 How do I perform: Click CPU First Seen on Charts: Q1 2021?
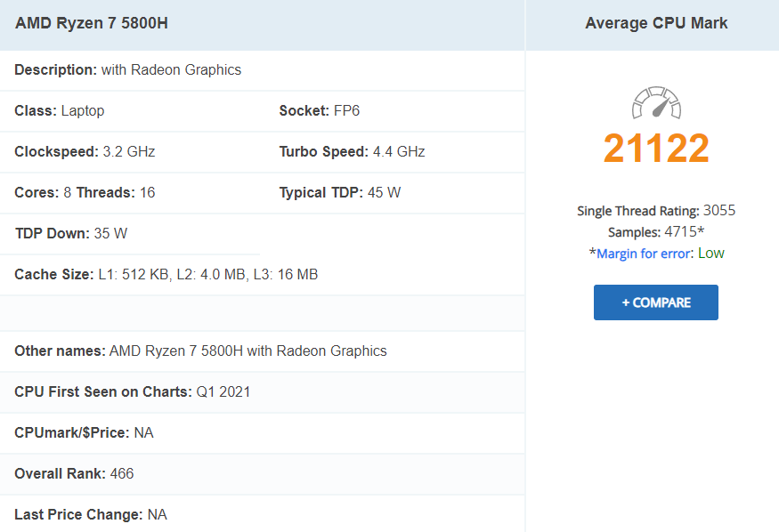pos(132,392)
